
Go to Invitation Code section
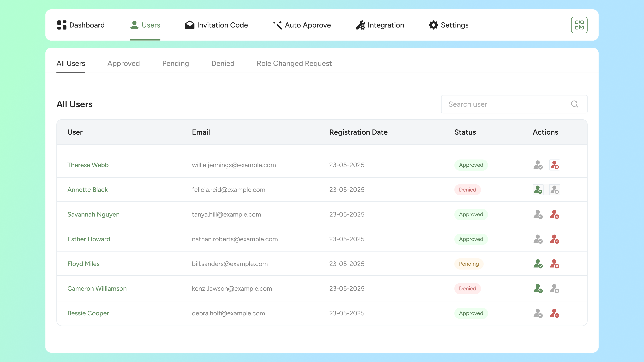click(x=217, y=25)
